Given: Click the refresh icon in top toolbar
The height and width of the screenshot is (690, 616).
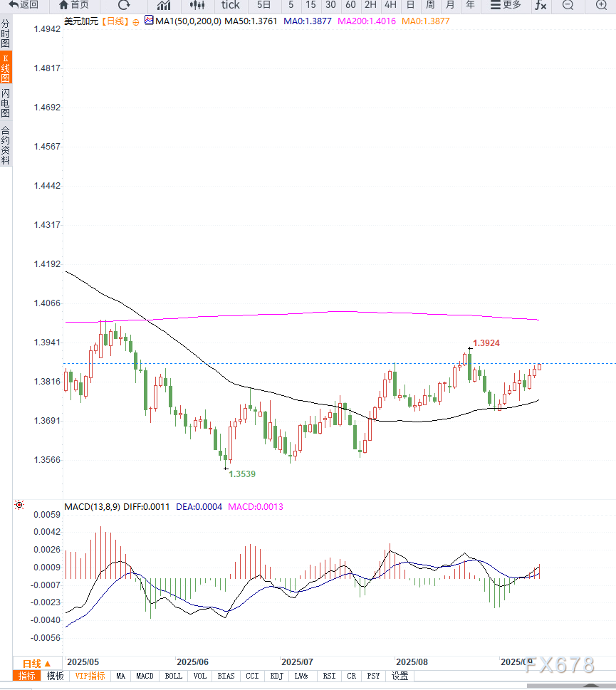Looking at the screenshot, I should [x=124, y=5].
